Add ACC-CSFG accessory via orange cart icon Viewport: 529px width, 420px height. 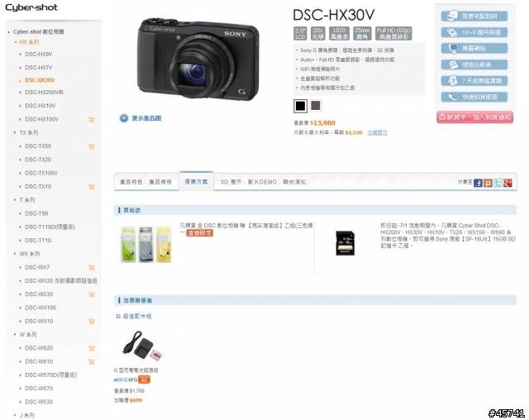pos(144,379)
